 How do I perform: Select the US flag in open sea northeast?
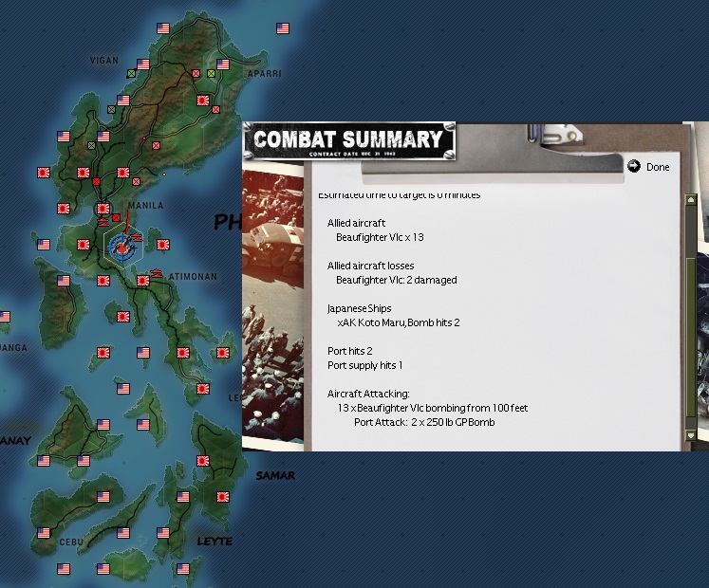click(283, 28)
